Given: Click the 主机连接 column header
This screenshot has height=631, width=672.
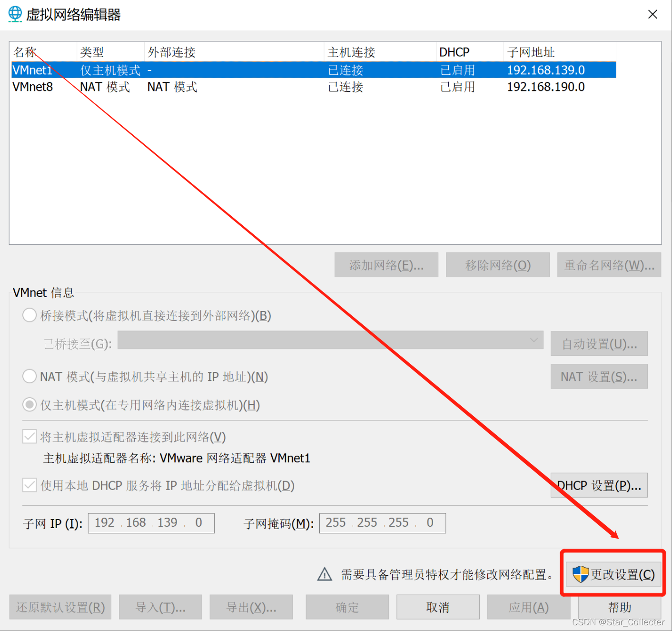Looking at the screenshot, I should [380, 52].
